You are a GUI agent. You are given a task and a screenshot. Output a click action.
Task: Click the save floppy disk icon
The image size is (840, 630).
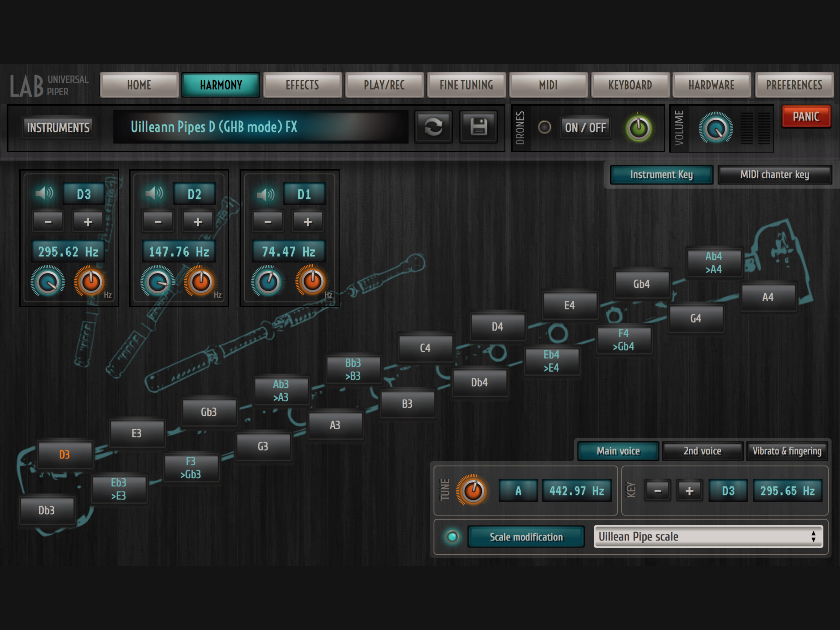(478, 127)
